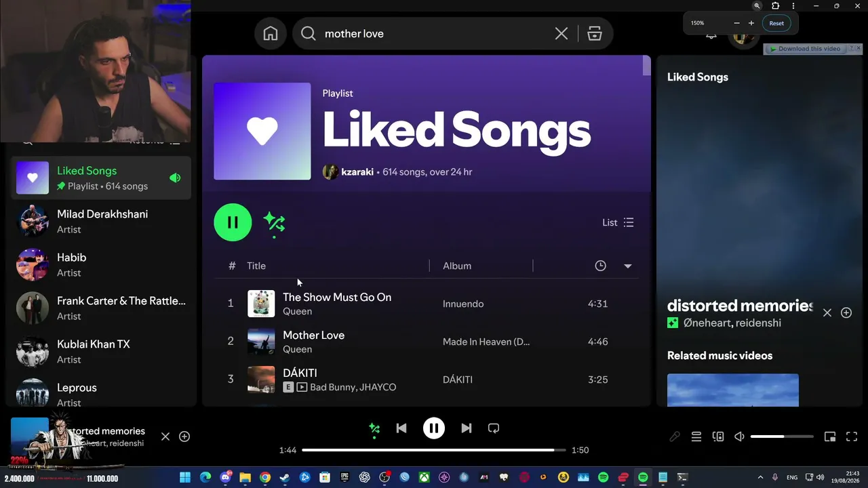Screen dimensions: 868x488
Task: Open the kzaraki profile link
Action: pos(357,172)
